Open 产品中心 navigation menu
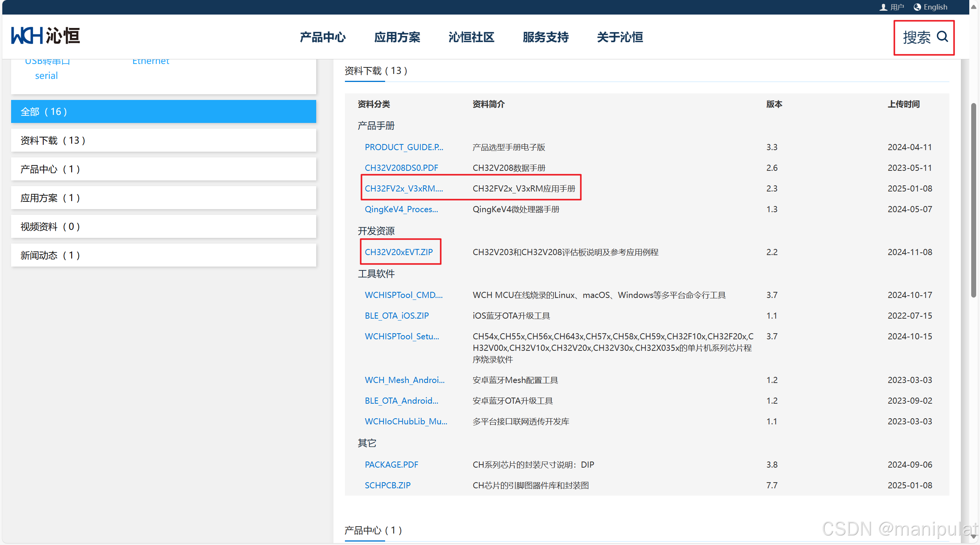Viewport: 980px width, 545px height. pos(322,37)
